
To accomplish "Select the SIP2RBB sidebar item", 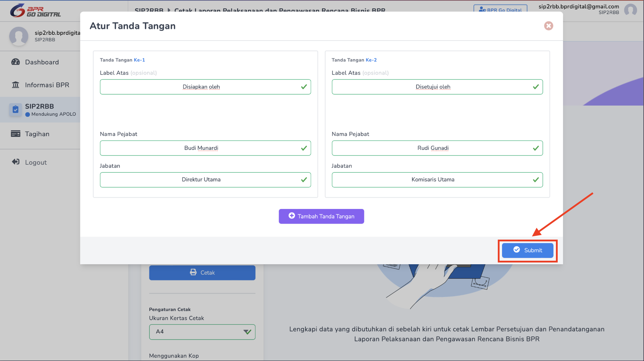I will 40,110.
